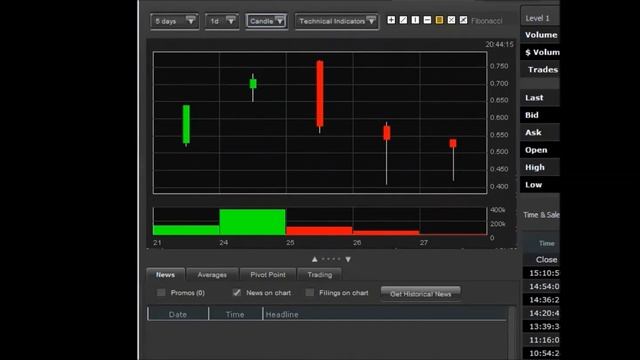640x360 pixels.
Task: Click the green volume bar for day 21
Action: tap(186, 230)
